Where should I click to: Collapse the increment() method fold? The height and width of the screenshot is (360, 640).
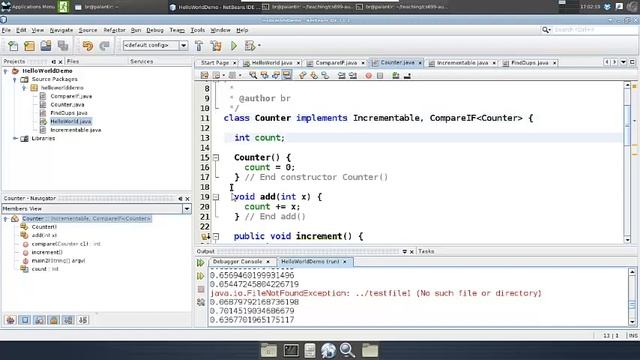coord(216,236)
